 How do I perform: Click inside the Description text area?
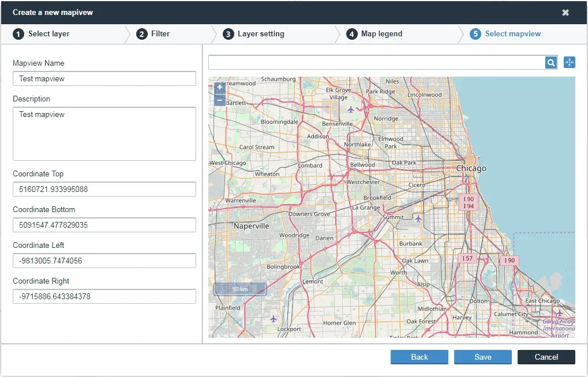point(104,134)
